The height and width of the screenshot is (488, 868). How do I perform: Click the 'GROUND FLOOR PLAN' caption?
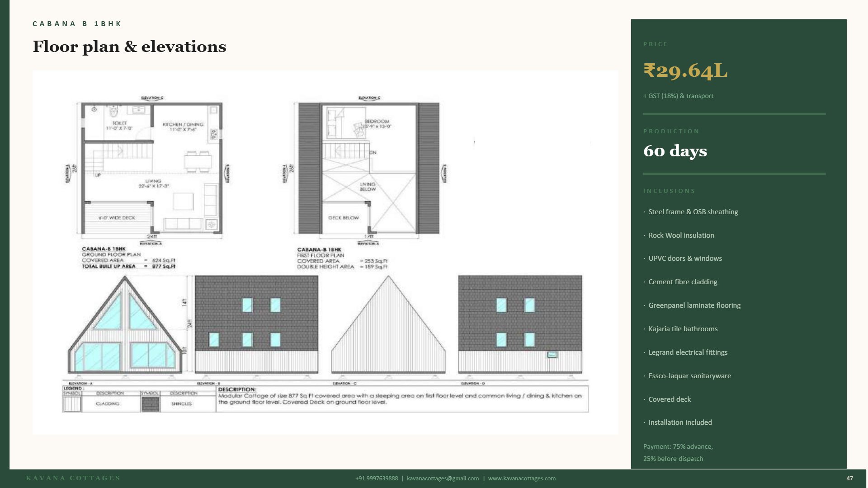(111, 255)
